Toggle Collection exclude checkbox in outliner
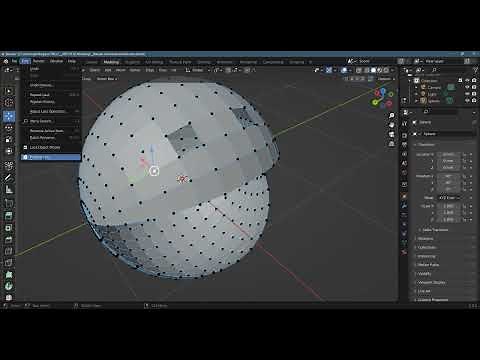The height and width of the screenshot is (360, 480). pyautogui.click(x=460, y=81)
